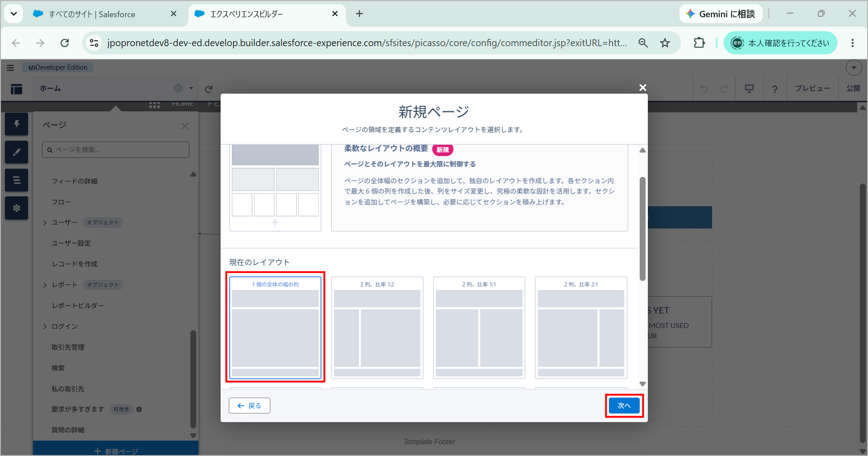
Task: Open the Components lightning bolt panel
Action: pos(17,124)
